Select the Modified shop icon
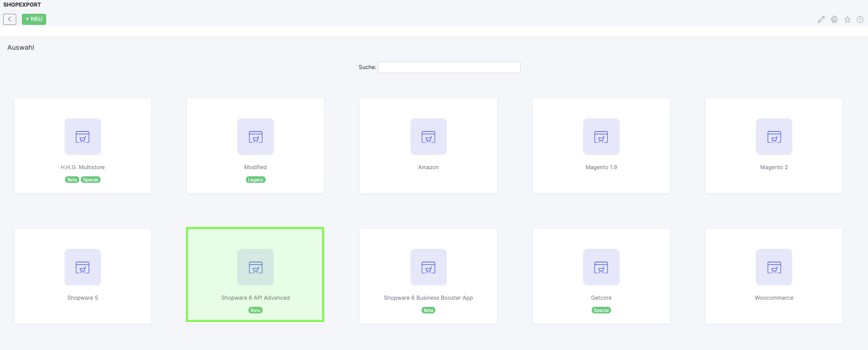Image resolution: width=868 pixels, height=350 pixels. [x=255, y=137]
